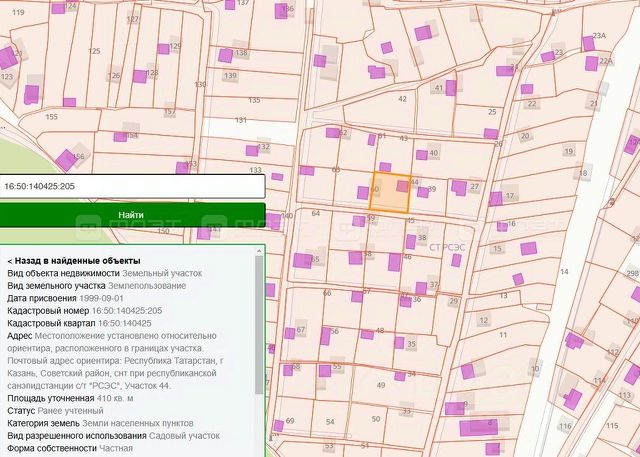Select parcel 11 on the map
Image resolution: width=640 pixels, height=457 pixels.
click(x=503, y=335)
